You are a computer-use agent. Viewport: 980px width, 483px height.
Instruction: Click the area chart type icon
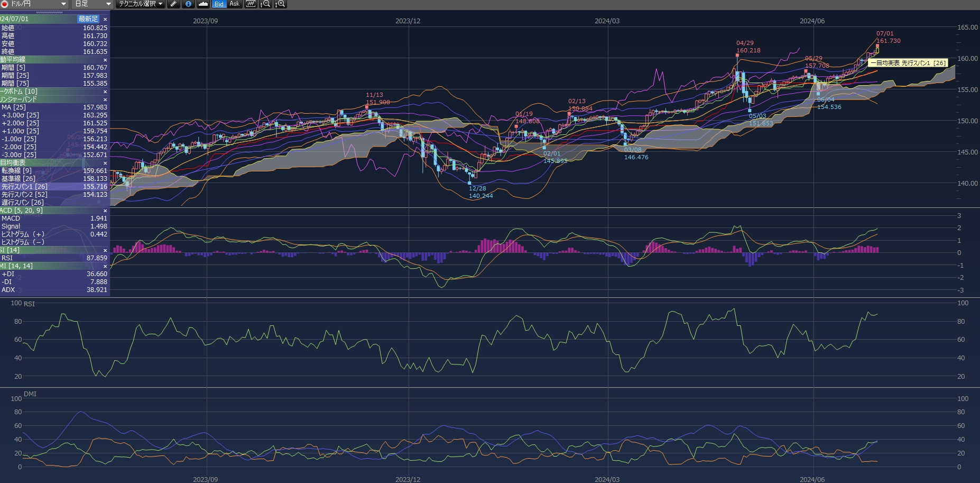(203, 4)
